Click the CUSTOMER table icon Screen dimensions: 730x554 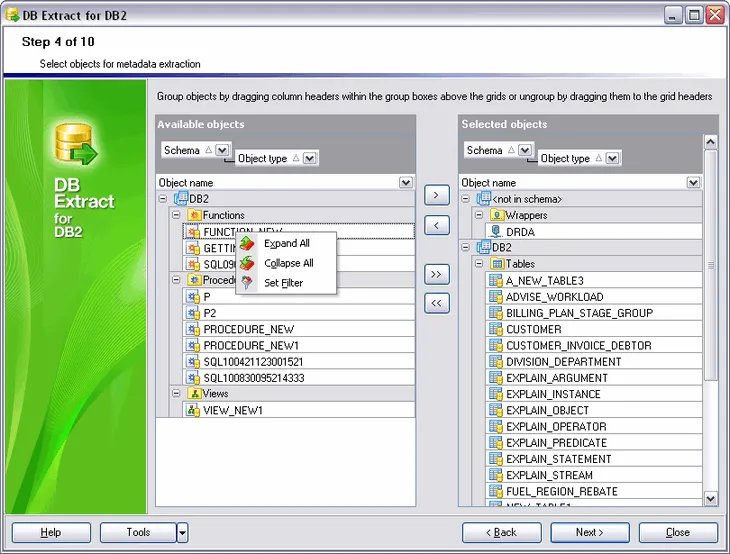495,329
